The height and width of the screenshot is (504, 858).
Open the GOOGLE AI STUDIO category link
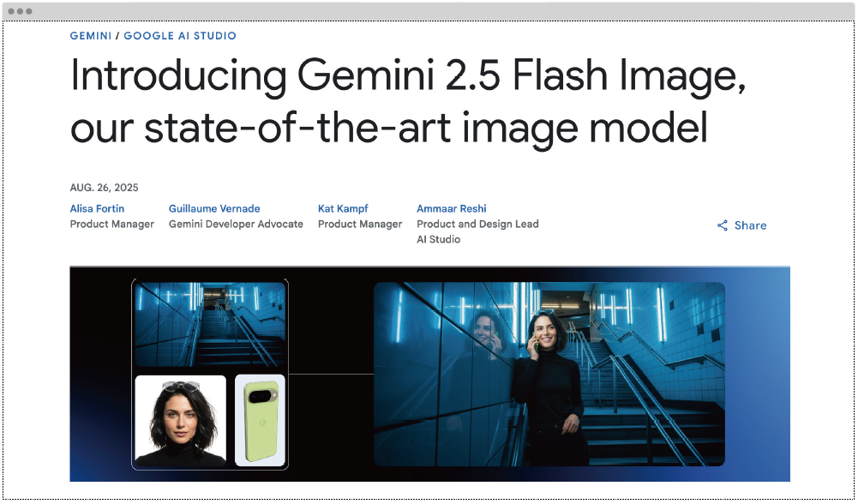pos(180,35)
